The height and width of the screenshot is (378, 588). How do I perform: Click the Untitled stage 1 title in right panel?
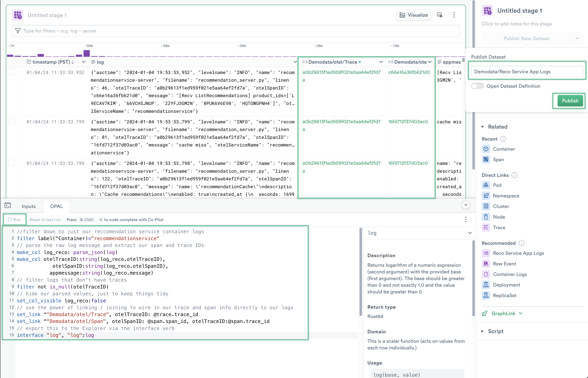point(519,11)
